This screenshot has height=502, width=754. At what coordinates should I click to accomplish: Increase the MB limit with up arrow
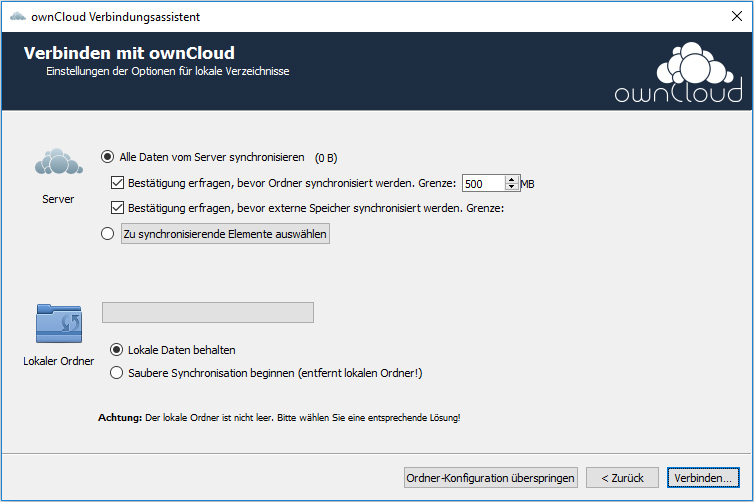click(x=512, y=179)
